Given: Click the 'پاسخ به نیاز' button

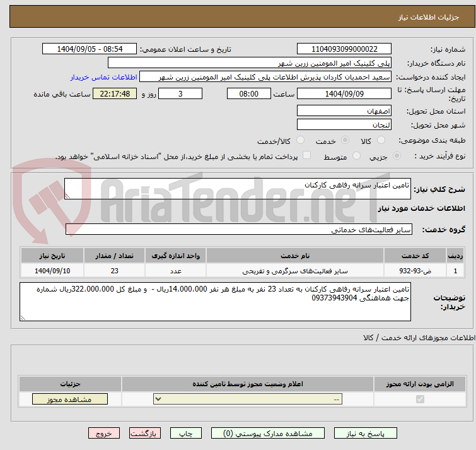Looking at the screenshot, I should point(365,433).
